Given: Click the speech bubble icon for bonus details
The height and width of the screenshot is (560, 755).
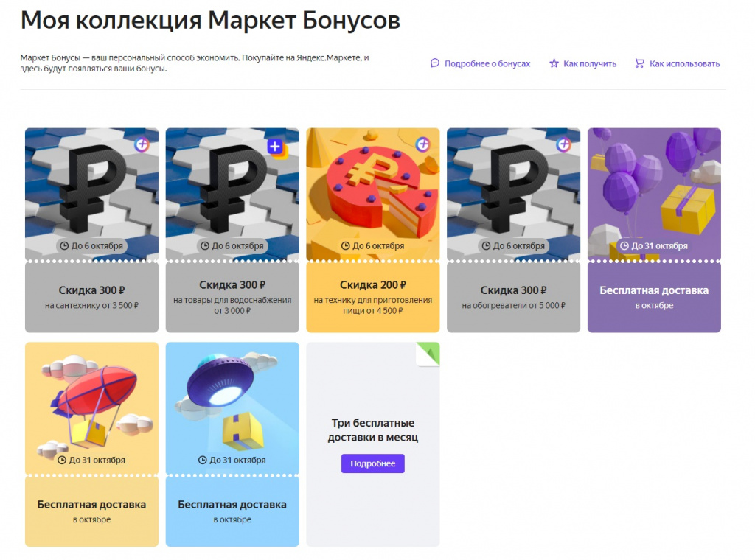Looking at the screenshot, I should coord(435,63).
